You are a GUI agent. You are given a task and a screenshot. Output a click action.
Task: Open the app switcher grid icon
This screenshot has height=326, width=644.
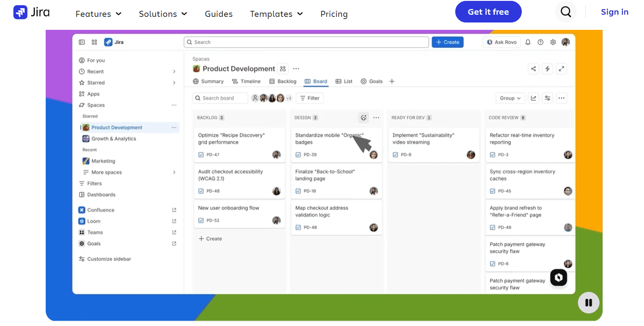[95, 42]
